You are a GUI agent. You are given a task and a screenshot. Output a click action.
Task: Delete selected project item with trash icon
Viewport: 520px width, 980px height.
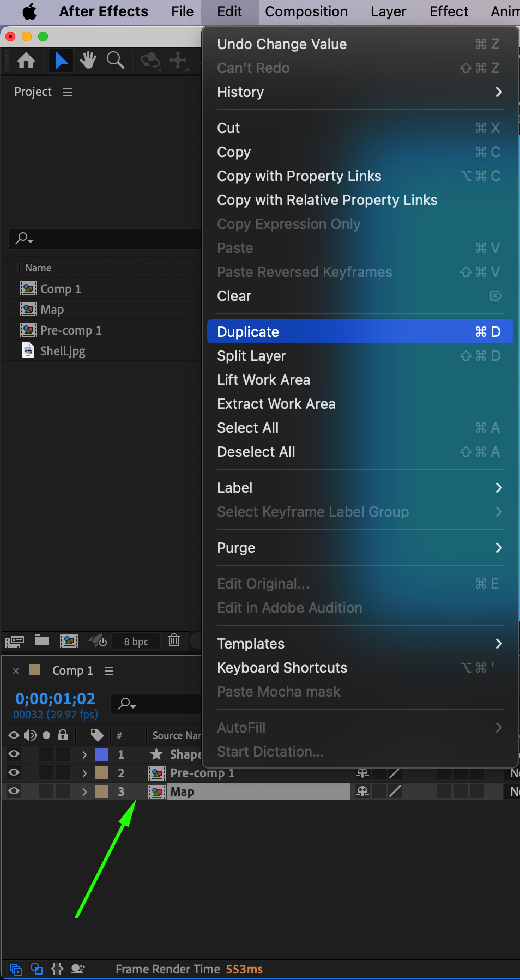click(174, 640)
